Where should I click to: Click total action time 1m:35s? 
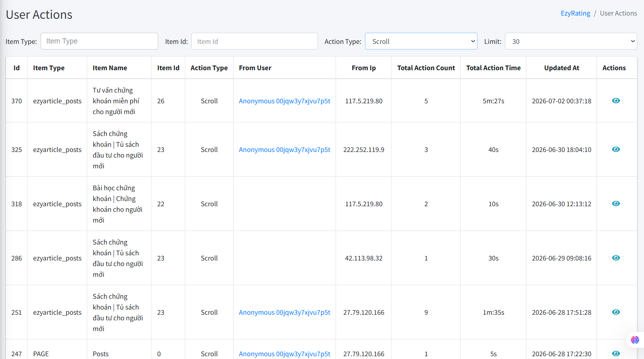point(493,312)
